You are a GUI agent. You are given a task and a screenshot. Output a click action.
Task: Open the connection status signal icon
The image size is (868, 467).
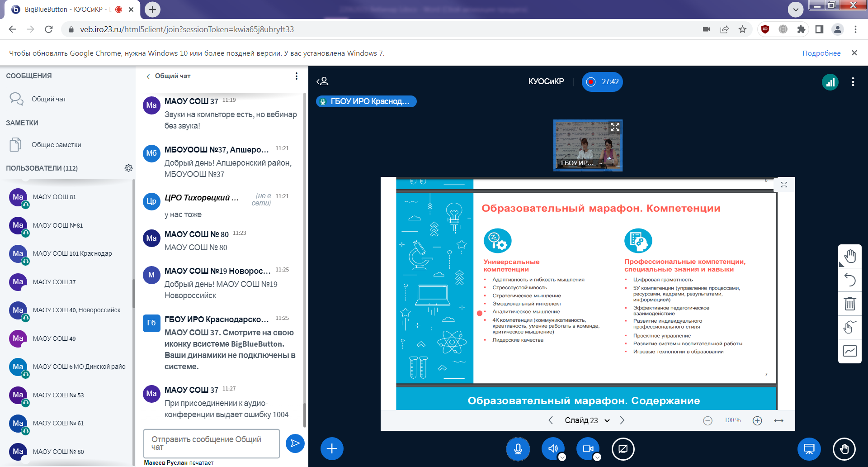(x=830, y=82)
